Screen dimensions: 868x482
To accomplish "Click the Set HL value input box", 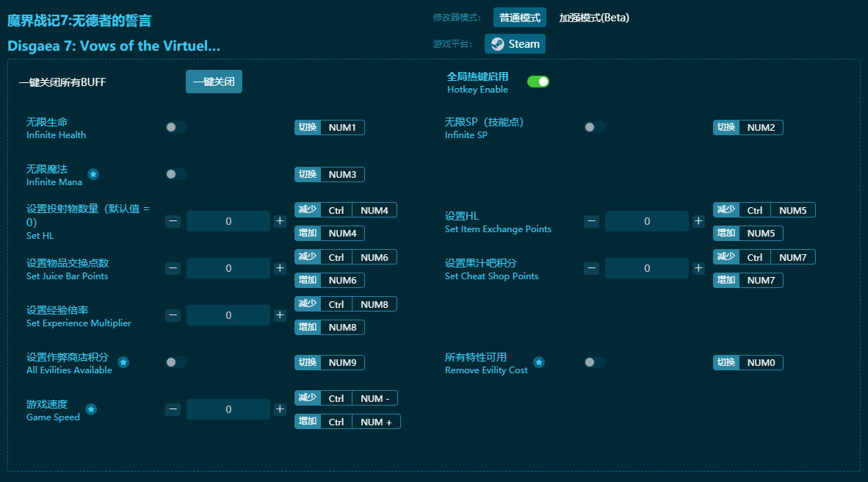I will click(228, 221).
